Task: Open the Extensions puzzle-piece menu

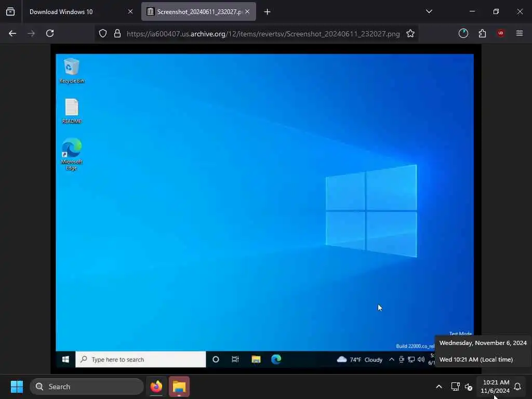Action: [482, 33]
